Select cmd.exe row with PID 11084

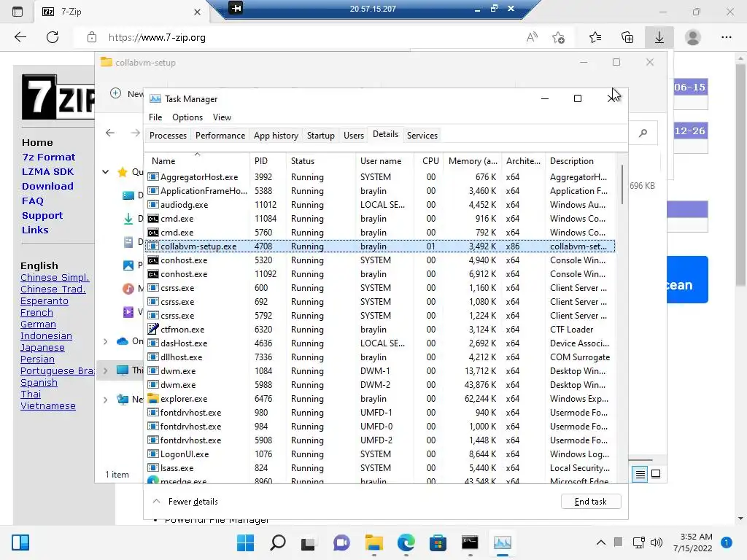pyautogui.click(x=379, y=219)
